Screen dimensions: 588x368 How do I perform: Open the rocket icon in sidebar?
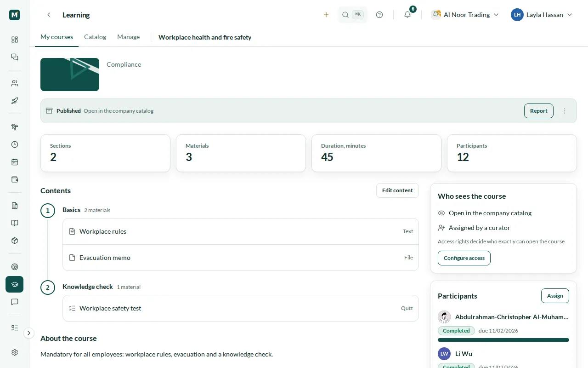tap(15, 101)
